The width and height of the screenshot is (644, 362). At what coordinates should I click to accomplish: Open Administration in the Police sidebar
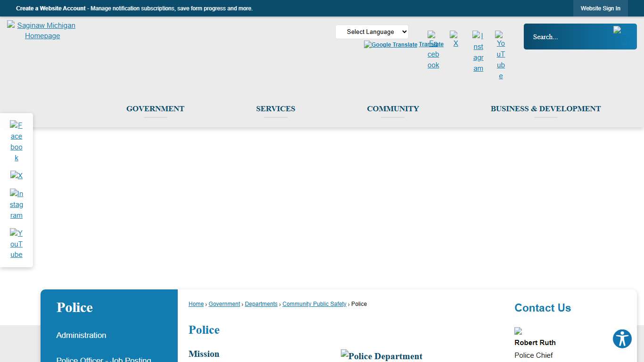pyautogui.click(x=81, y=336)
